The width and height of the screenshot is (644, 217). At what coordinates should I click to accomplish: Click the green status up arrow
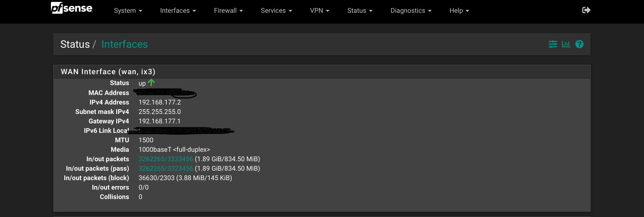151,82
